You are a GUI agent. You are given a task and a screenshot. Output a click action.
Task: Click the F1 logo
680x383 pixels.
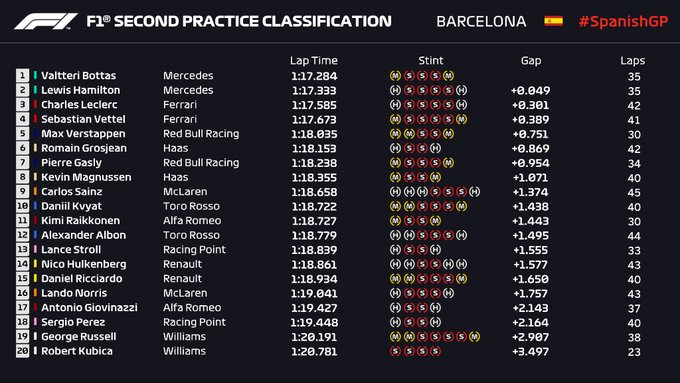pyautogui.click(x=46, y=21)
